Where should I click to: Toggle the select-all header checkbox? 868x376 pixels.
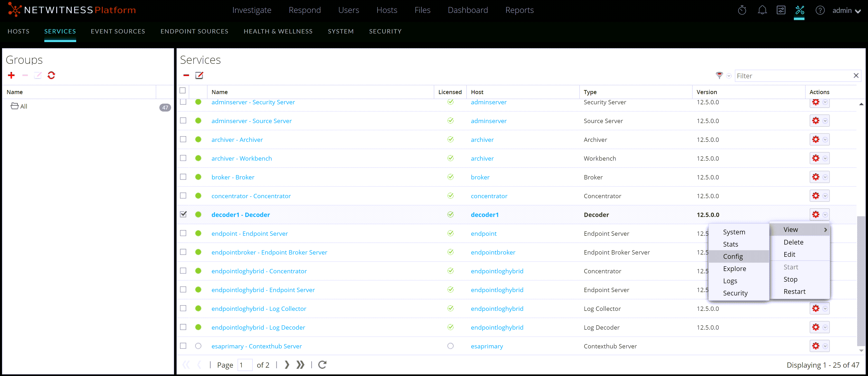tap(183, 90)
